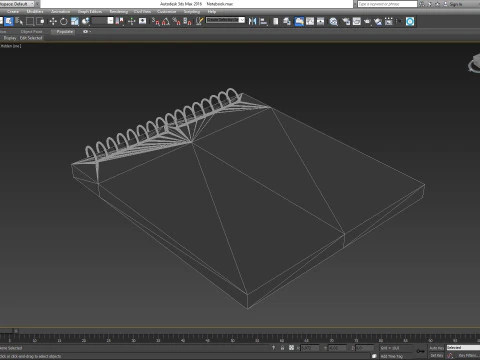Image resolution: width=480 pixels, height=360 pixels.
Task: Click the Use Pivot Point Center icon
Action: [119, 21]
